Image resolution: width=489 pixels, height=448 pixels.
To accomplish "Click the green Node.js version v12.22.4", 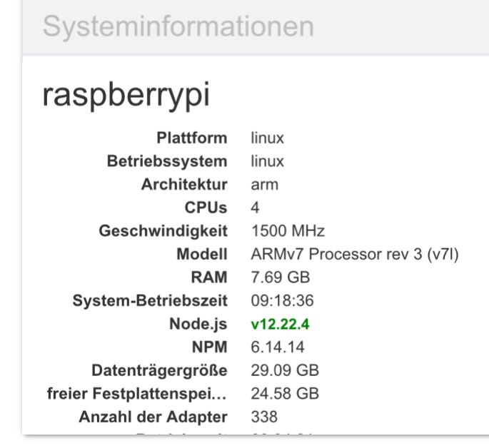I will pos(280,325).
